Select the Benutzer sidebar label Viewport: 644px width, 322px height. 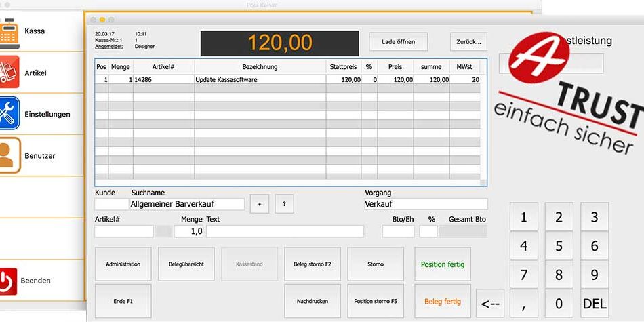pos(40,156)
